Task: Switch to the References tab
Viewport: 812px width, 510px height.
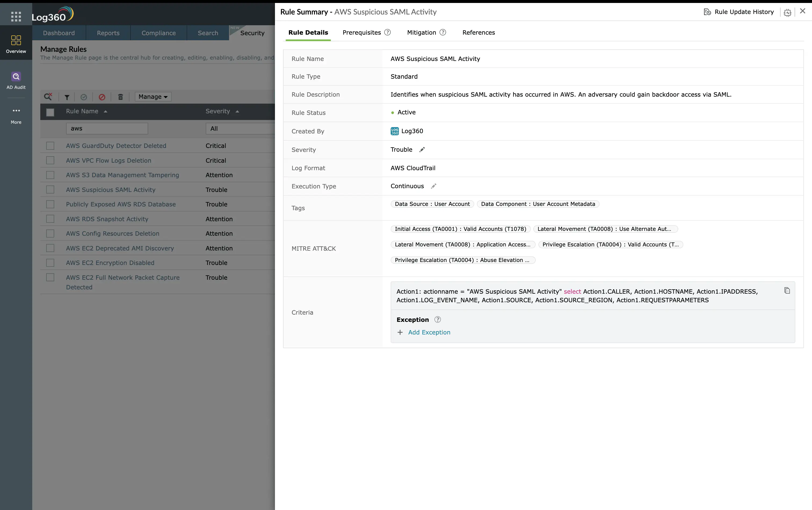Action: tap(479, 32)
